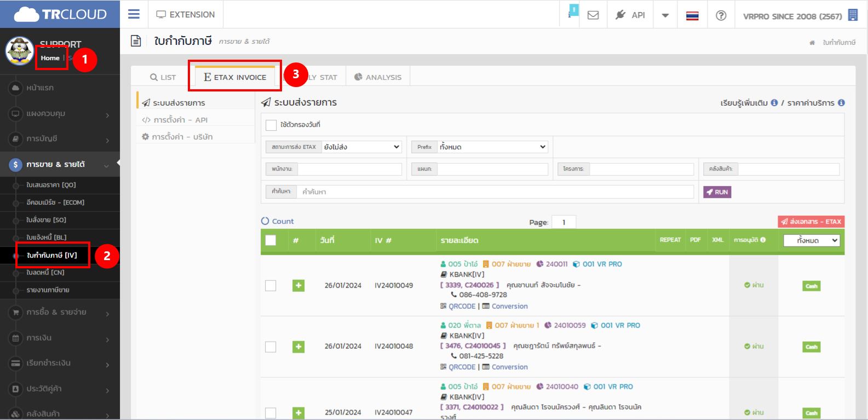868x420 pixels.
Task: Switch to ANALYSIS tab
Action: click(378, 77)
